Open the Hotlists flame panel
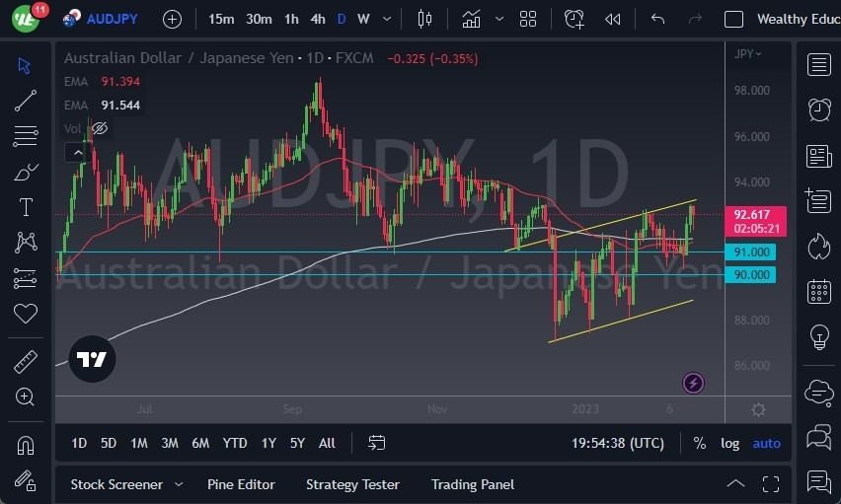Image resolution: width=841 pixels, height=504 pixels. 819,247
